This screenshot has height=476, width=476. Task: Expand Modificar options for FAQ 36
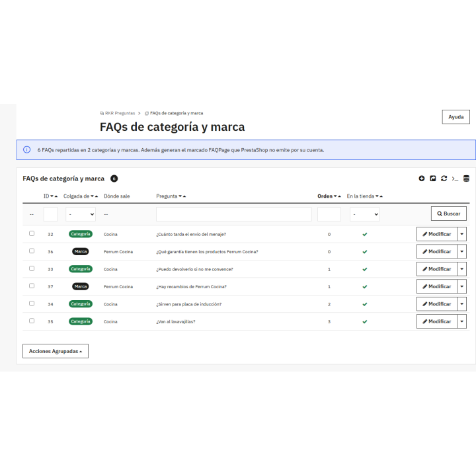tap(461, 251)
